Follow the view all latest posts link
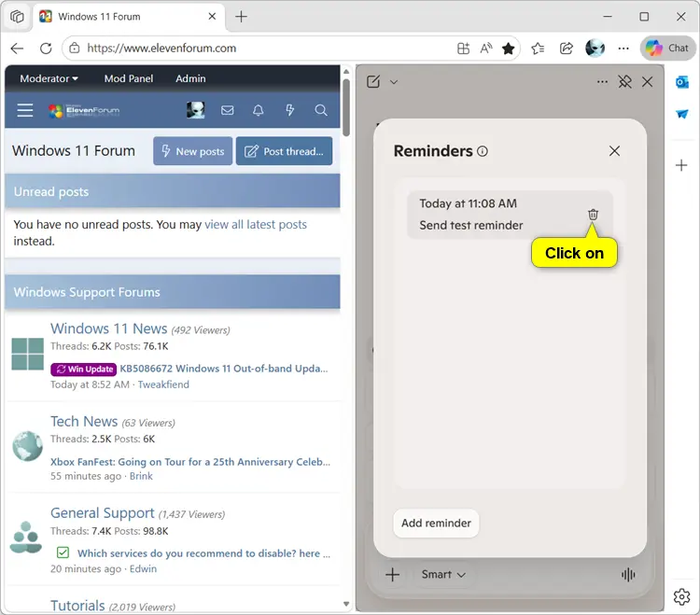This screenshot has width=700, height=615. pos(256,225)
